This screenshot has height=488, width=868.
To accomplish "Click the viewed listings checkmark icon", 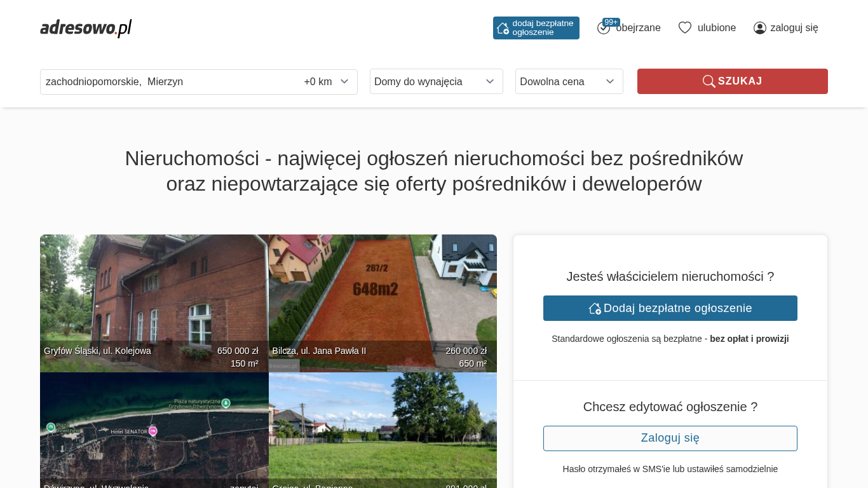I will [603, 29].
